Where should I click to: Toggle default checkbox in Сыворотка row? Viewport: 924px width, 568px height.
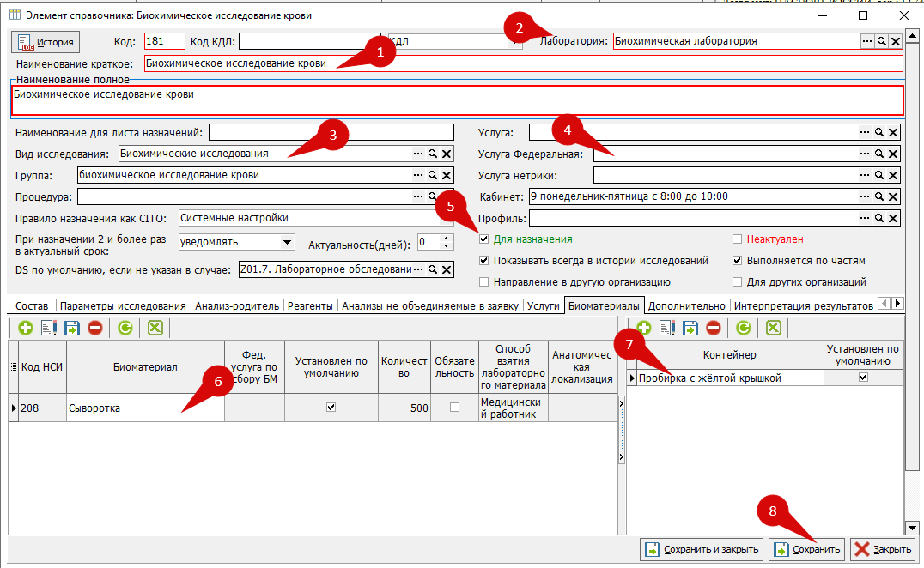point(331,408)
